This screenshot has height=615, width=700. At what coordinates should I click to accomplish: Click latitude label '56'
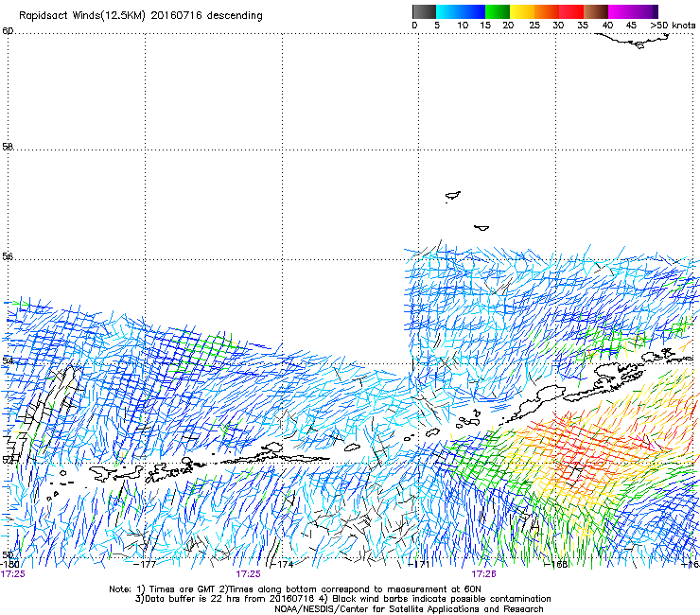[8, 256]
